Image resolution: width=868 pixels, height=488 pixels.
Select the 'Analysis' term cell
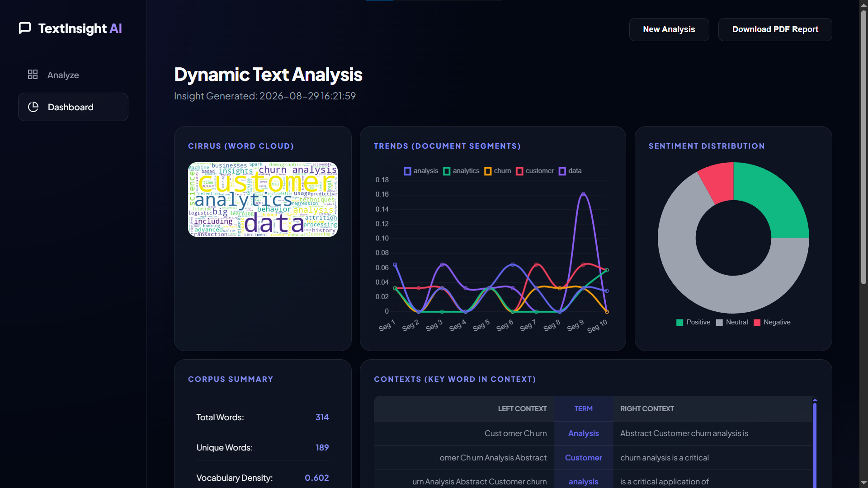[x=583, y=433]
